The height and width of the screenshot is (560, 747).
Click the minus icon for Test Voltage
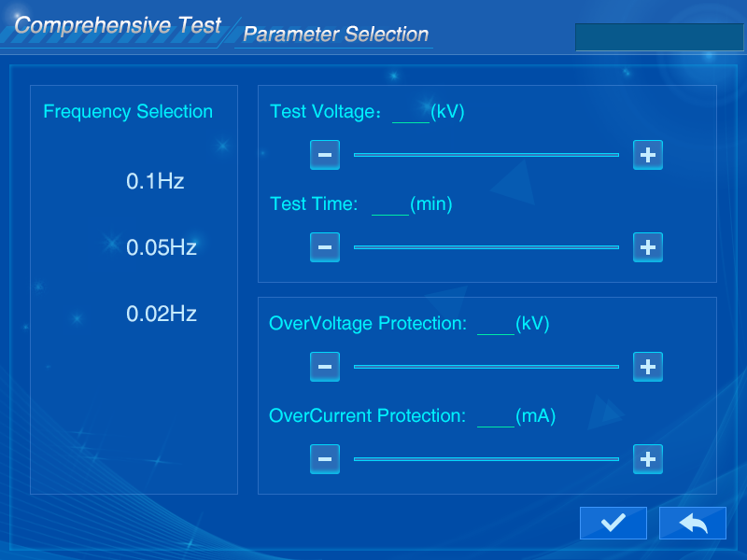[324, 155]
